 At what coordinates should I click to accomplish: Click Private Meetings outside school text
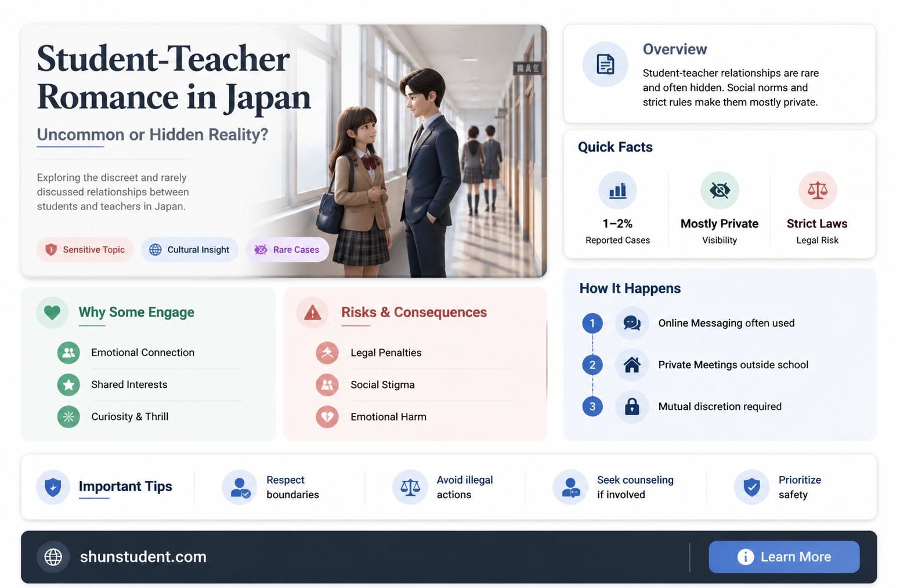(733, 365)
